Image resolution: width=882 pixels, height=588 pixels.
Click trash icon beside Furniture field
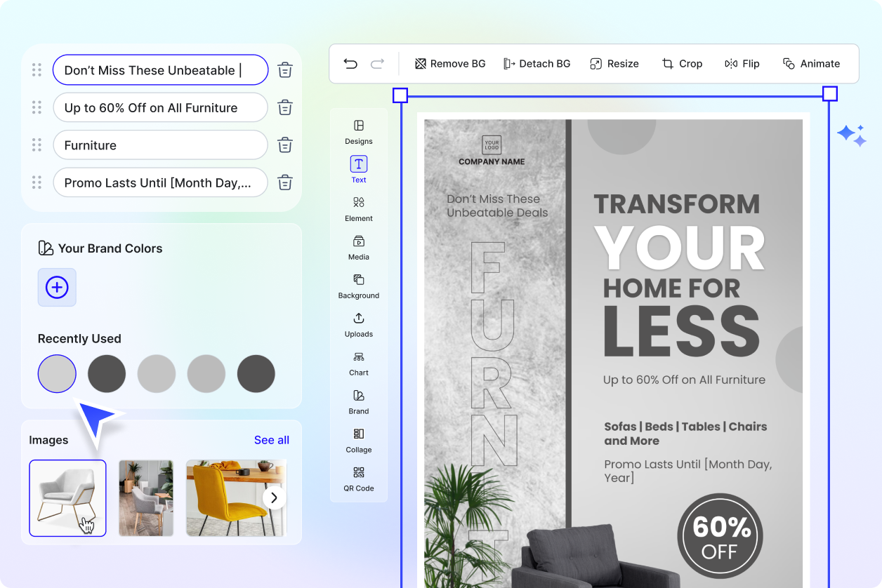[284, 145]
